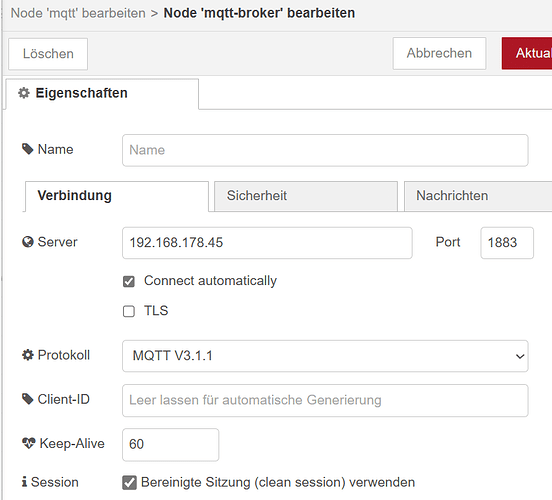Open the Nachrichten tab
552x500 pixels.
pos(478,196)
